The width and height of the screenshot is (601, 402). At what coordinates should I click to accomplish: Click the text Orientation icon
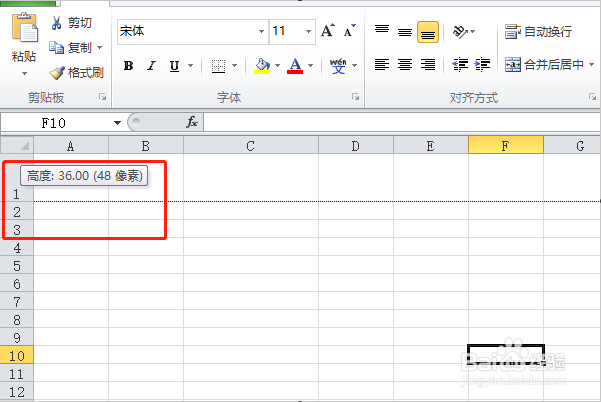460,31
